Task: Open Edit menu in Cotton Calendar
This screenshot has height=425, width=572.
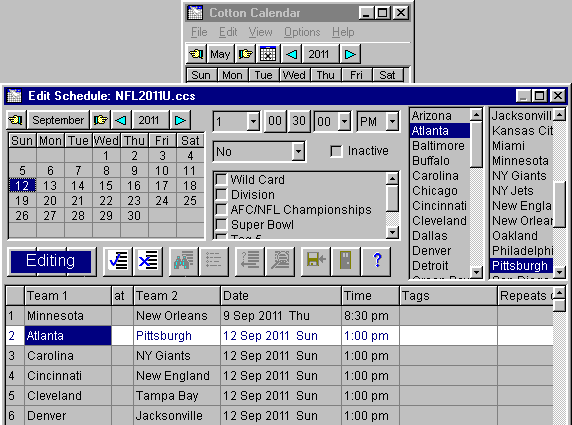Action: point(228,32)
